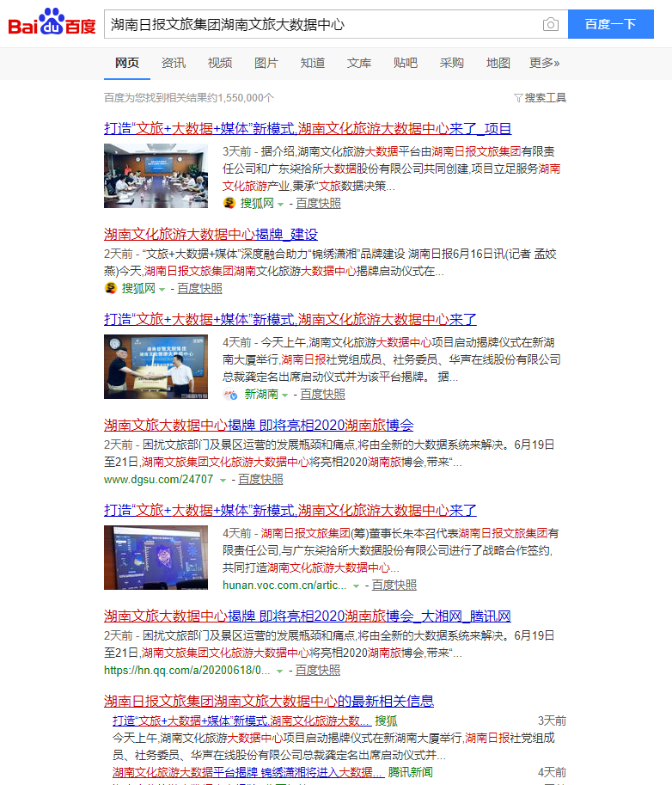
Task: Open the 图片 tab
Action: click(x=266, y=63)
